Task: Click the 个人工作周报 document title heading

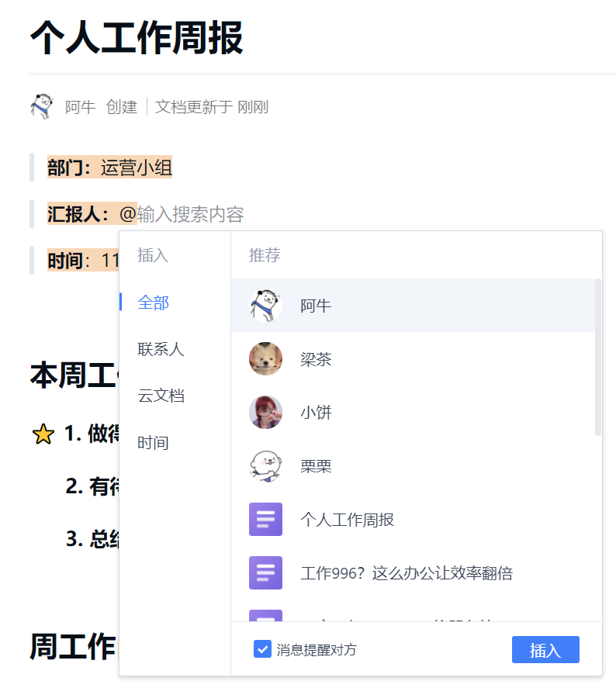Action: coord(137,38)
